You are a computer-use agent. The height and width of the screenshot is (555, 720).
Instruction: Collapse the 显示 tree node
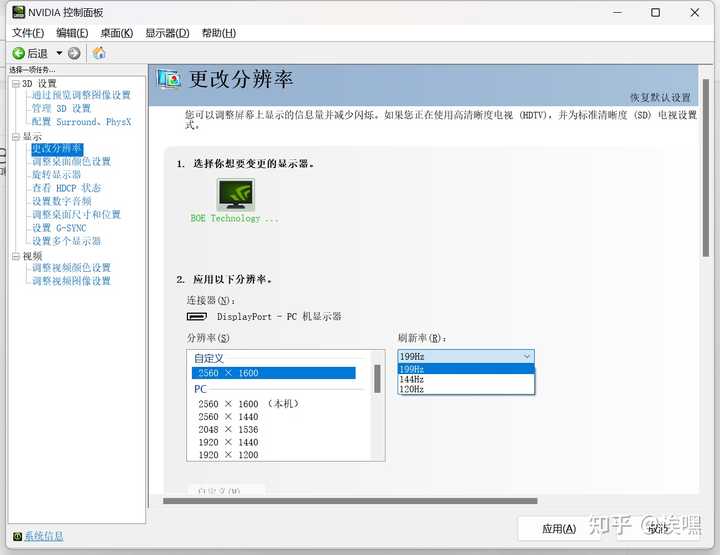click(16, 136)
